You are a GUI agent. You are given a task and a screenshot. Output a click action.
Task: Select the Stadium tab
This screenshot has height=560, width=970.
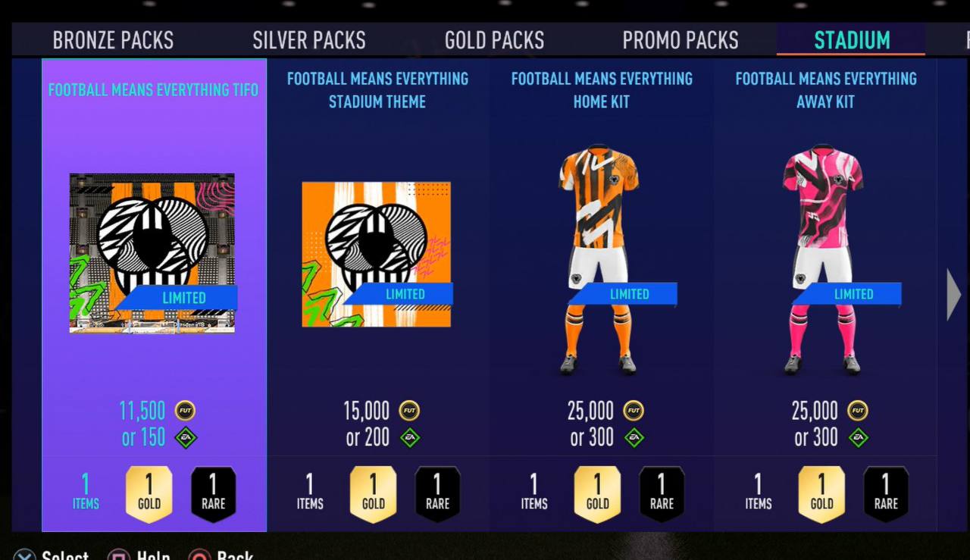852,40
